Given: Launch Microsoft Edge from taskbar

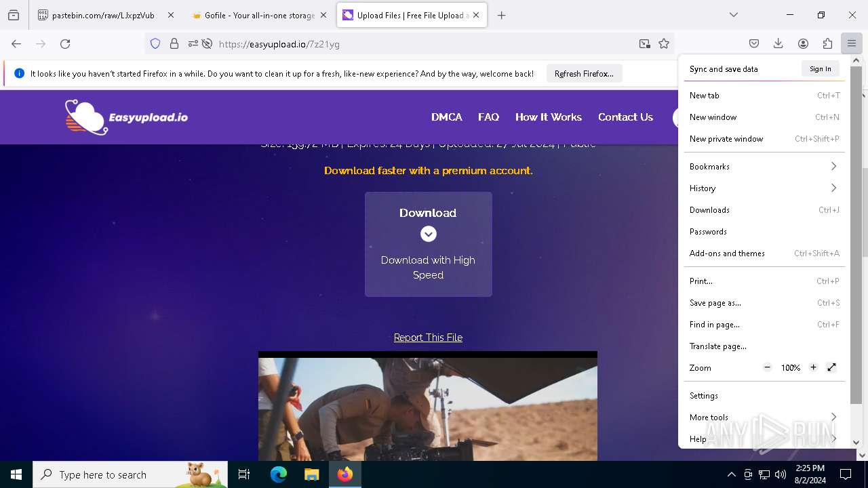Looking at the screenshot, I should click(x=279, y=474).
